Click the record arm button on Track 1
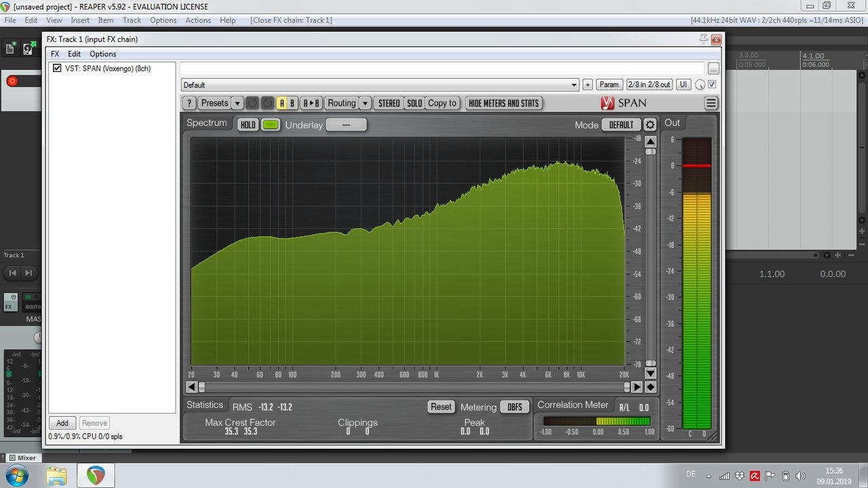 click(x=12, y=81)
